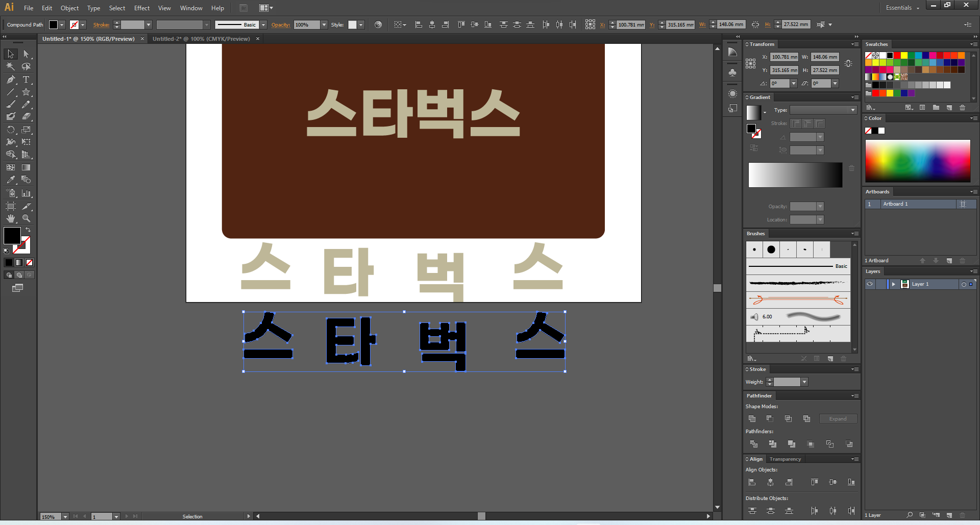Click Minus Front in Pathfinder

click(x=770, y=419)
